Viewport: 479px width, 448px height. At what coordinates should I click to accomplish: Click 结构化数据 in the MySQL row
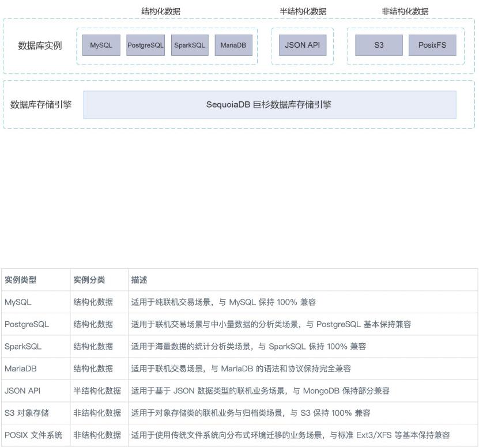(93, 302)
